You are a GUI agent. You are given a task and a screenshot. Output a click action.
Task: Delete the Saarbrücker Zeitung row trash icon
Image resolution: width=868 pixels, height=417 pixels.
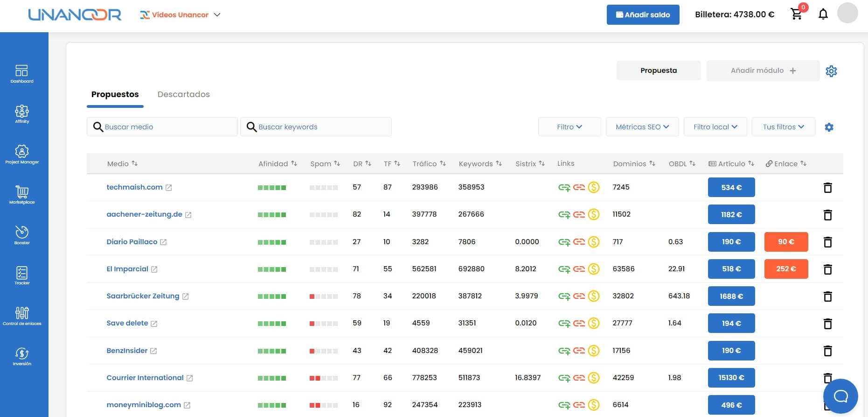click(828, 296)
